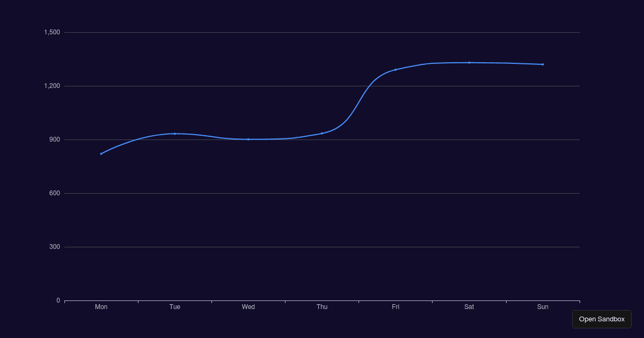Click the 1,500 y-axis label

(52, 32)
